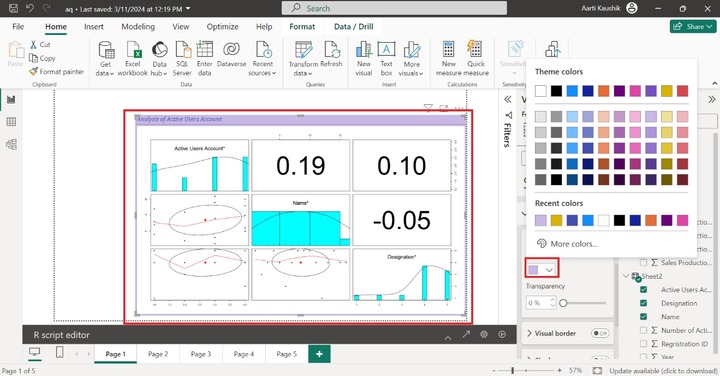Open the Data / Drill tab
The image size is (720, 376).
point(354,27)
